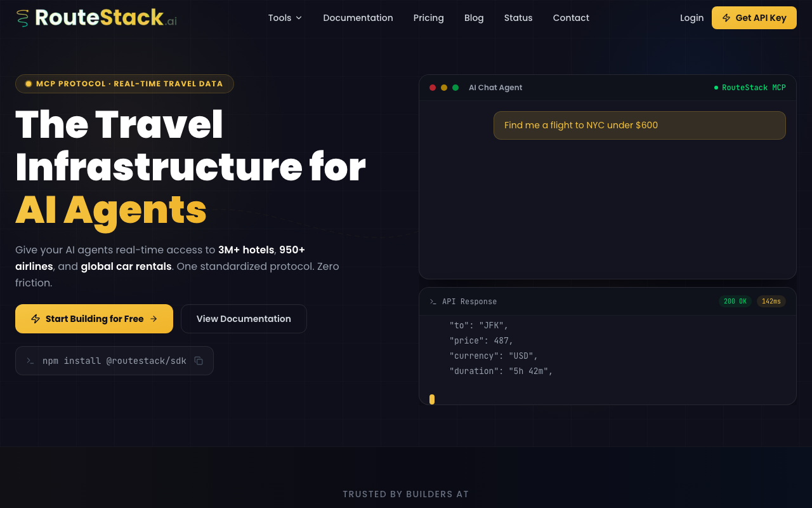The image size is (812, 508).
Task: Click the red window dot in AI Chat Agent
Action: point(433,88)
